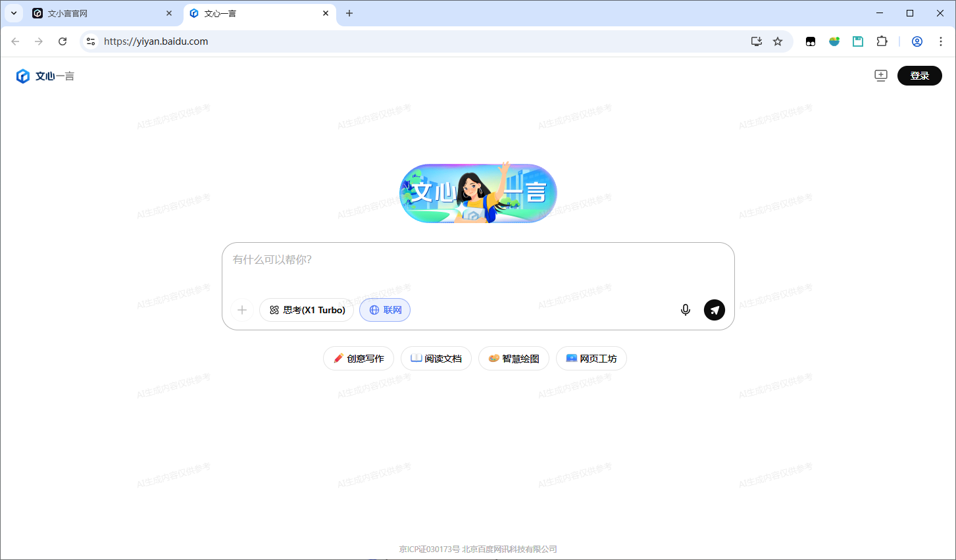Click the 登录 login button
Viewport: 956px width, 560px height.
pos(919,76)
